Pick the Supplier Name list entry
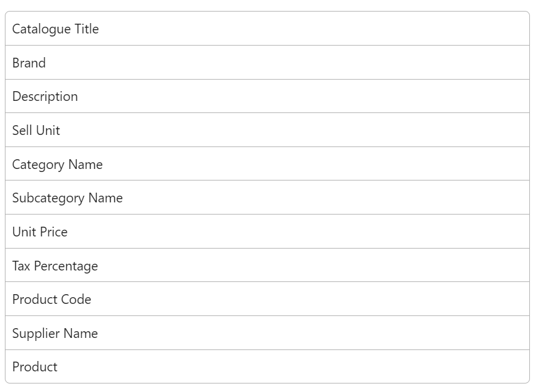 (267, 333)
